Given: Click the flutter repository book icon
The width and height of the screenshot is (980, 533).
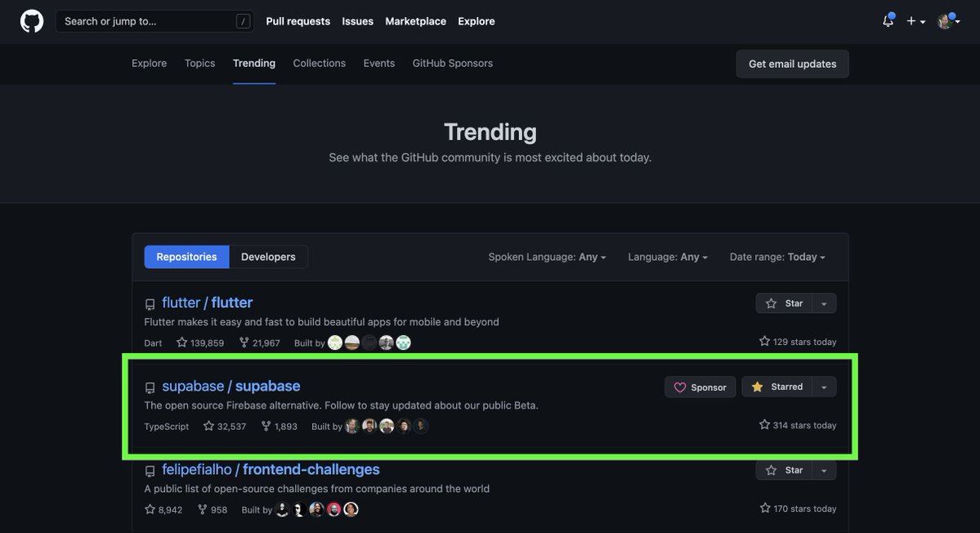Looking at the screenshot, I should (x=150, y=304).
